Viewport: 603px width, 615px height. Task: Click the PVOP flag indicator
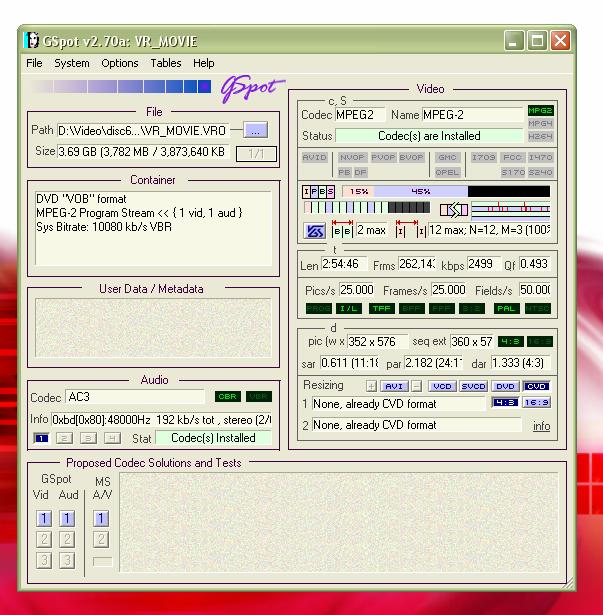click(x=383, y=157)
